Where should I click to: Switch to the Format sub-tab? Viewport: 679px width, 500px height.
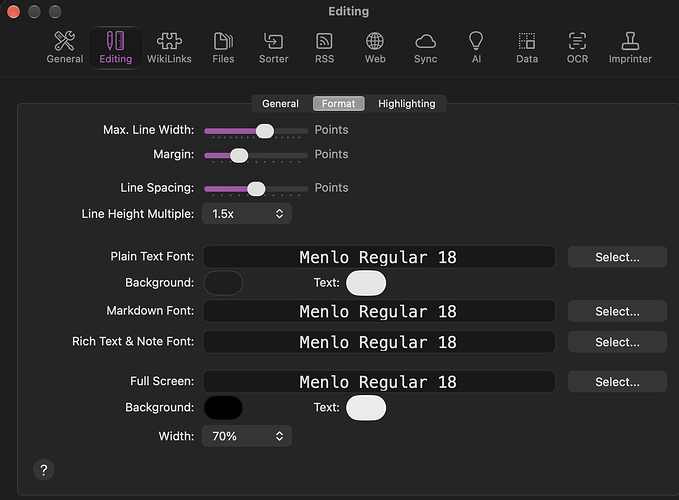339,103
